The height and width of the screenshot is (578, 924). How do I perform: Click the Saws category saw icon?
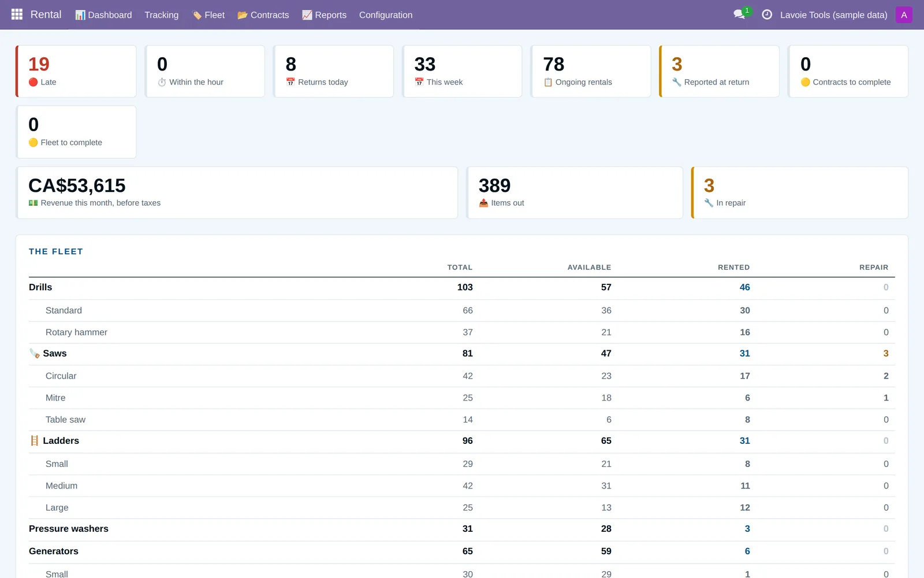click(x=35, y=353)
